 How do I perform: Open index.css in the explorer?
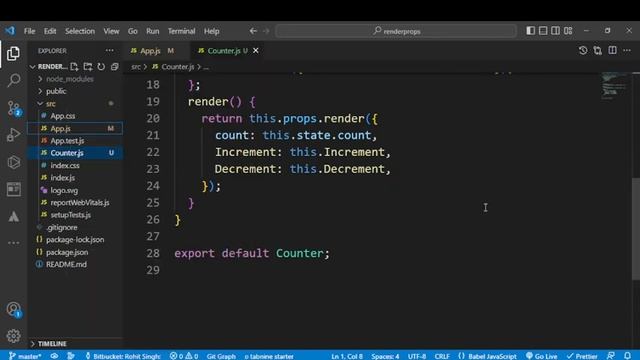point(65,165)
